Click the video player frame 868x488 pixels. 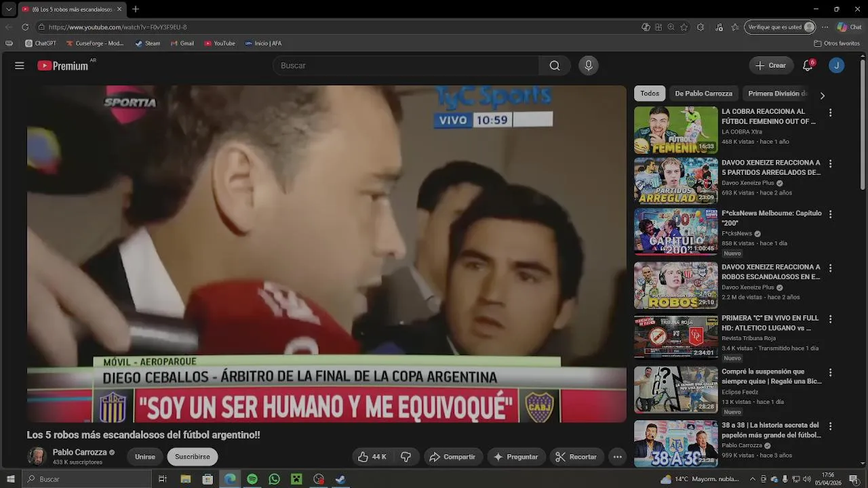click(x=326, y=253)
